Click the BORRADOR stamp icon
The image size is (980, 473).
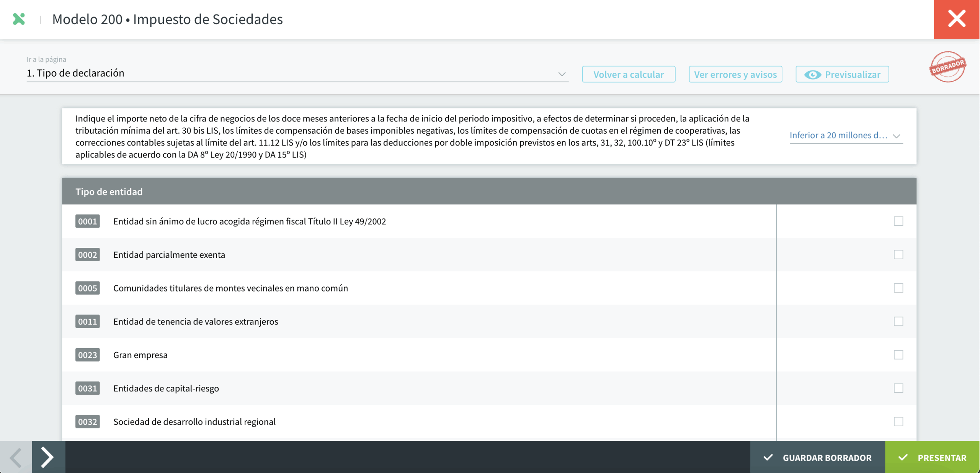coord(947,67)
